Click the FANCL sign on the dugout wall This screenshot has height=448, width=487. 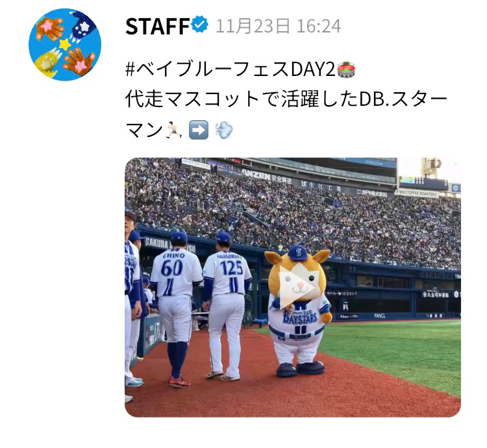click(380, 316)
